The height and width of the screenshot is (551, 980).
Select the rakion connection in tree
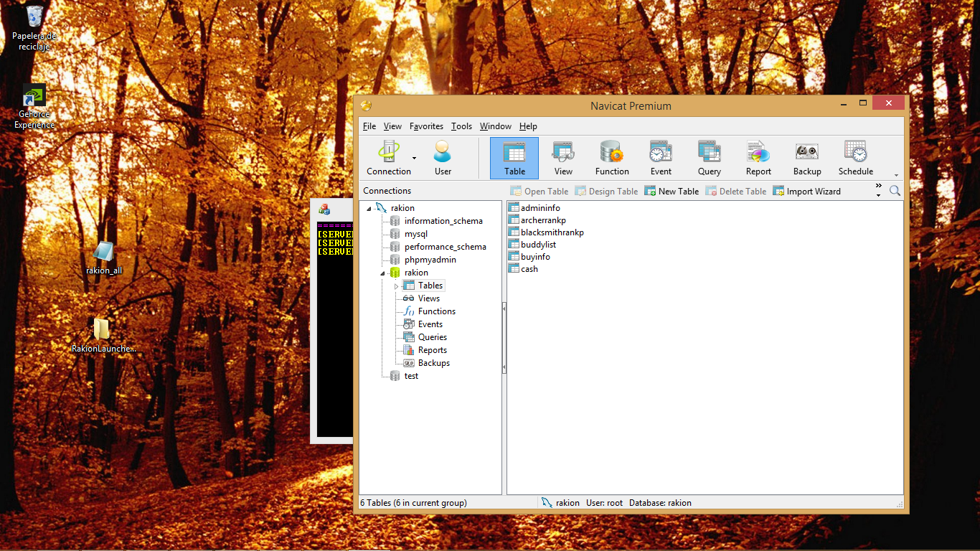(x=402, y=208)
